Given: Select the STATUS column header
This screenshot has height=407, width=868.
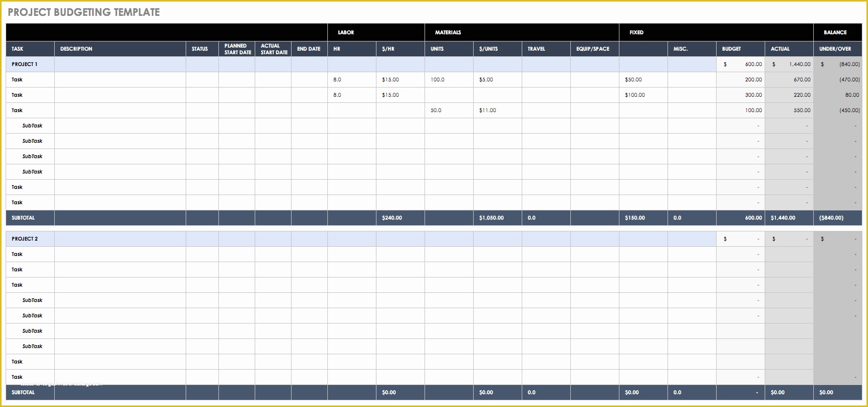Looking at the screenshot, I should (x=202, y=49).
